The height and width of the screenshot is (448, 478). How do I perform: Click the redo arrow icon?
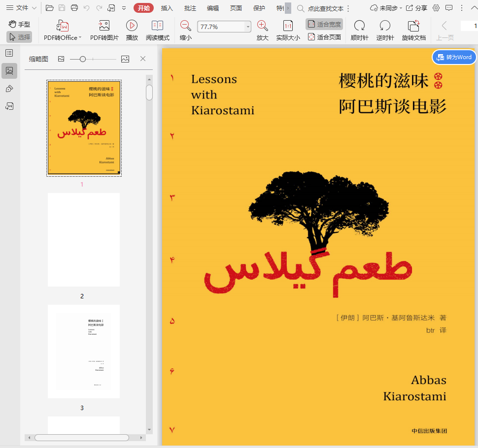pyautogui.click(x=99, y=8)
